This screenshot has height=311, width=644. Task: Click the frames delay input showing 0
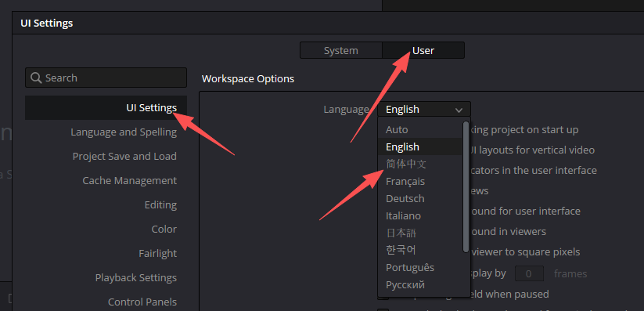coord(529,273)
